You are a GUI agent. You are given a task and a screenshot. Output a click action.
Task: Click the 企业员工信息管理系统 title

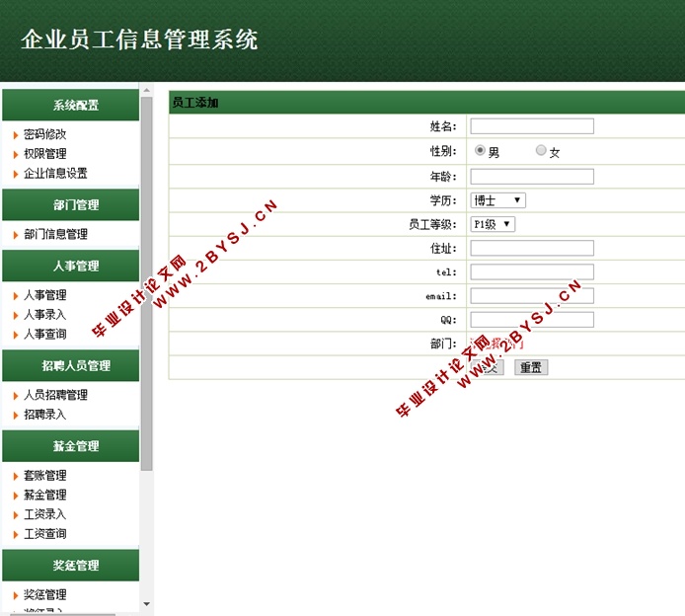[139, 39]
